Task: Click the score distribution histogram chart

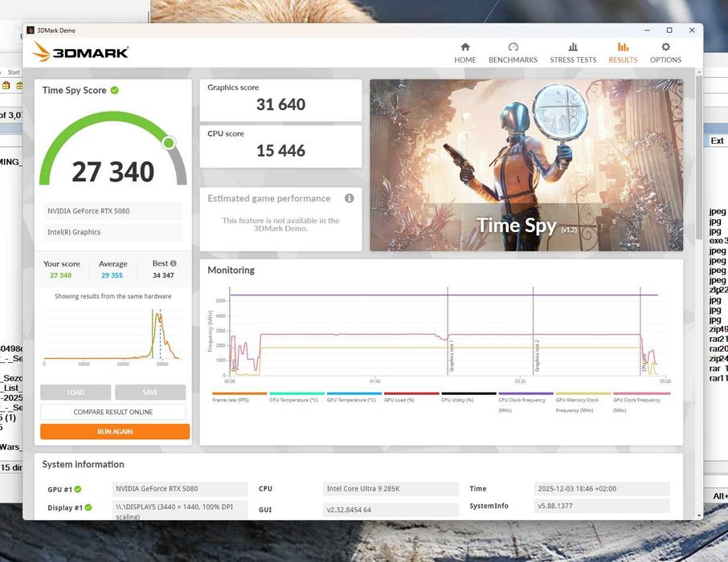Action: click(x=112, y=336)
